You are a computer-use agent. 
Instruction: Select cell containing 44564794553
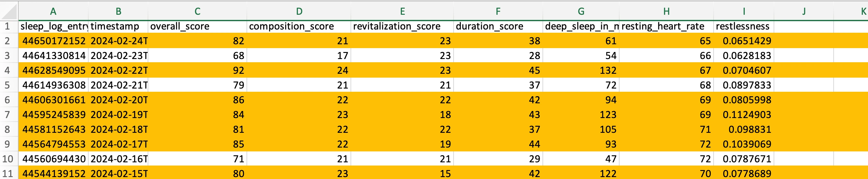click(x=53, y=144)
